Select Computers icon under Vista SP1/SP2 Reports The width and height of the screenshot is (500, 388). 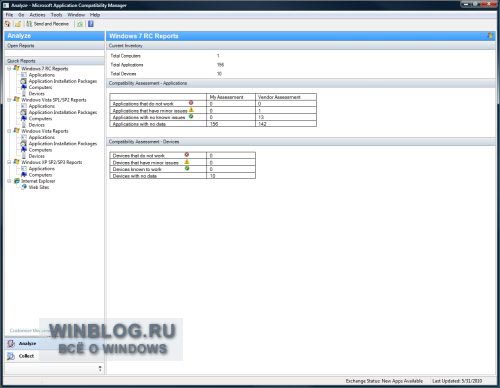(24, 118)
